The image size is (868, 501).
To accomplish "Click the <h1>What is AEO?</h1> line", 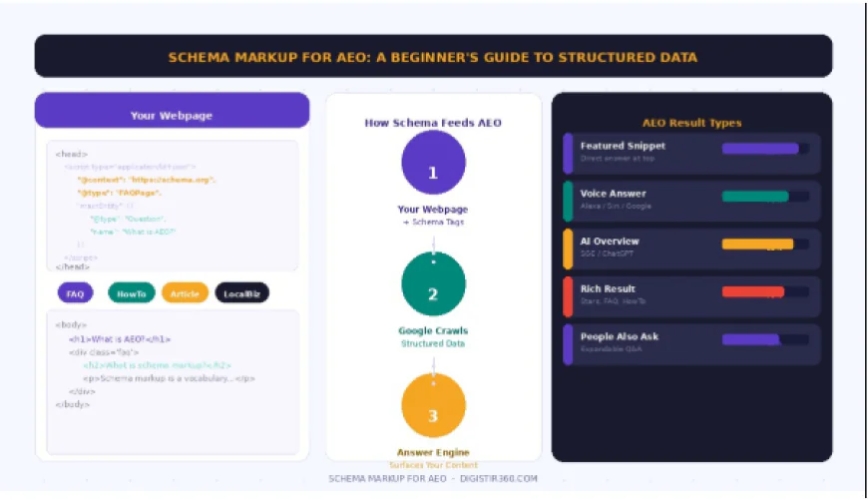I will [x=120, y=339].
